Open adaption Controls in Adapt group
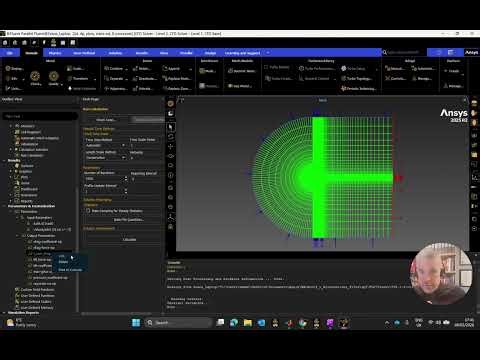The image size is (480, 360). click(x=396, y=78)
